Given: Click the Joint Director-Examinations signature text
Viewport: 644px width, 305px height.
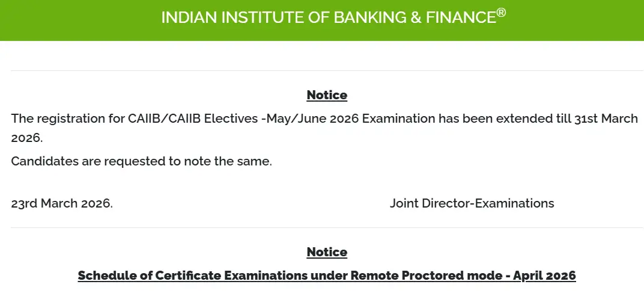Looking at the screenshot, I should click(472, 203).
